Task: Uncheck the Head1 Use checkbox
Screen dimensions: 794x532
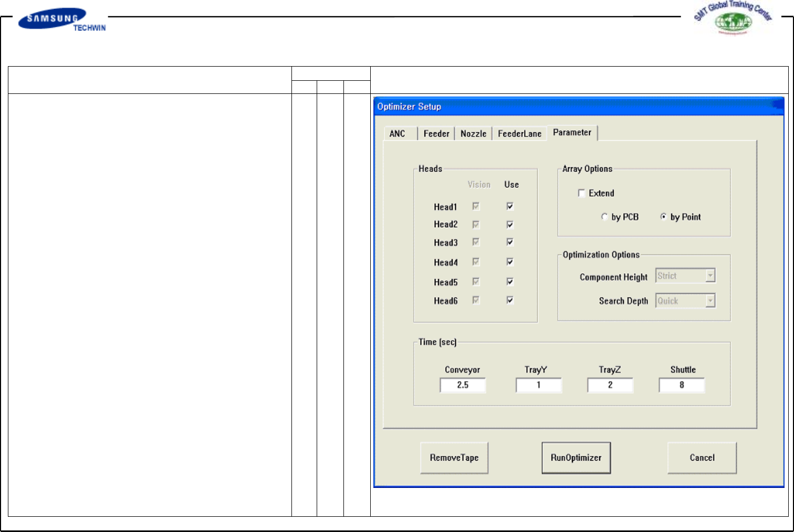Action: pyautogui.click(x=509, y=207)
